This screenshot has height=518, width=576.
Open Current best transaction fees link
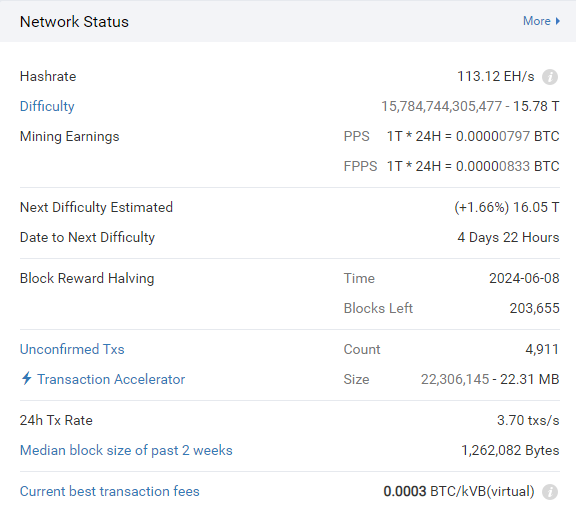click(x=109, y=491)
